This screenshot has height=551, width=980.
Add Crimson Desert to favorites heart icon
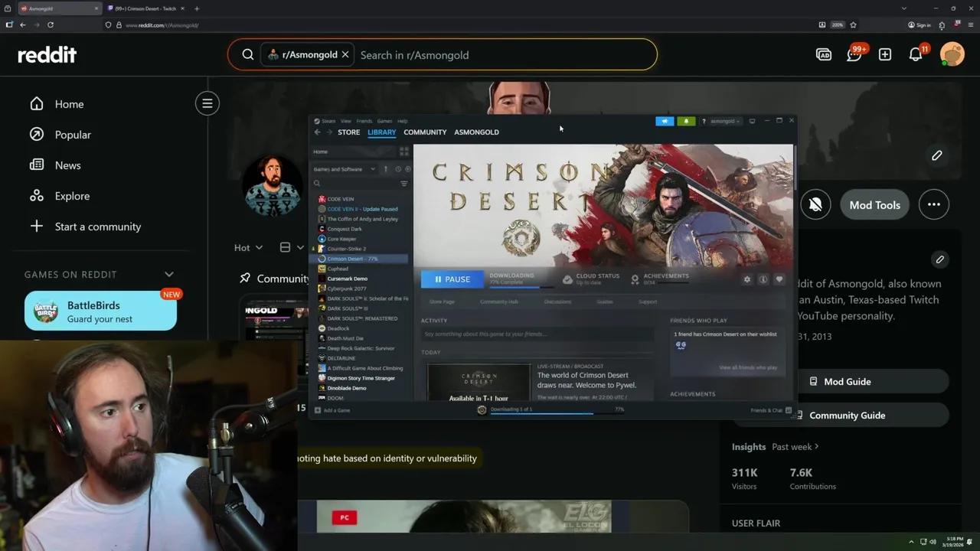tap(779, 279)
